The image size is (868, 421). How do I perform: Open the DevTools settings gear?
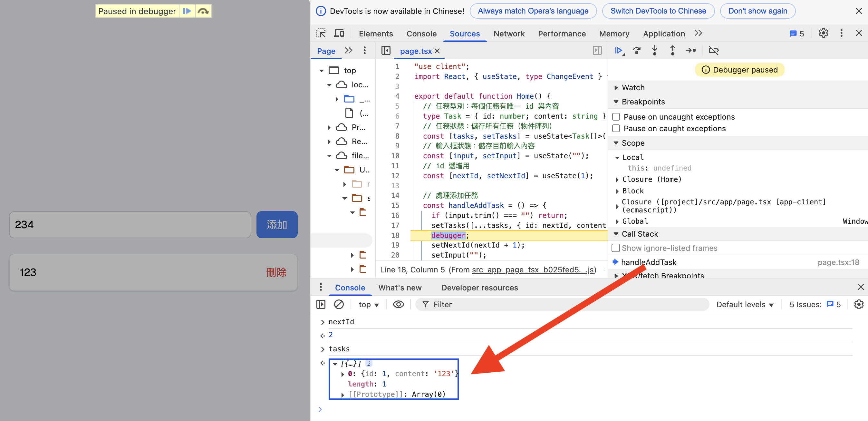(823, 33)
